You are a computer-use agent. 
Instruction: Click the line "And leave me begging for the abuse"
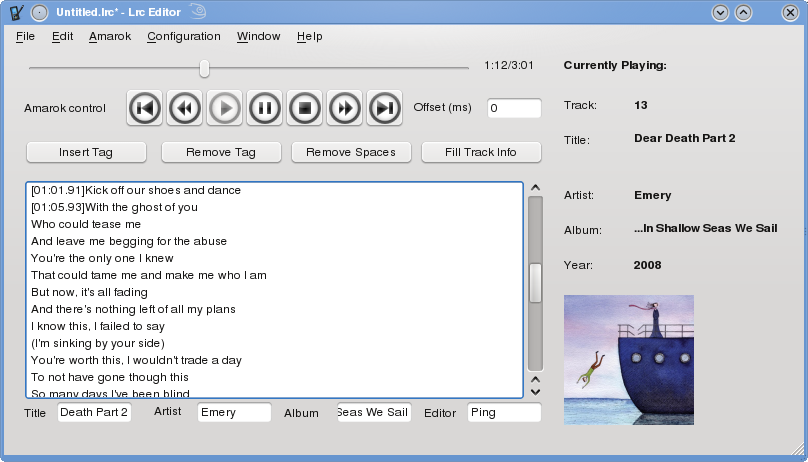[x=129, y=241]
